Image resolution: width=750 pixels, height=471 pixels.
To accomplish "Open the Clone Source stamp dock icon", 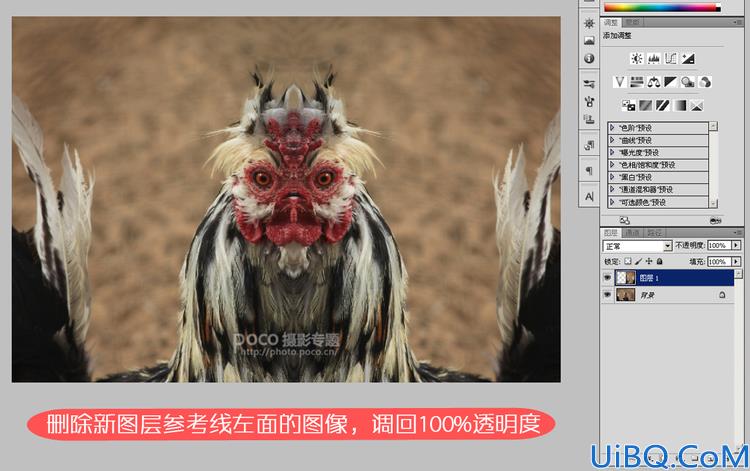I will tap(589, 119).
